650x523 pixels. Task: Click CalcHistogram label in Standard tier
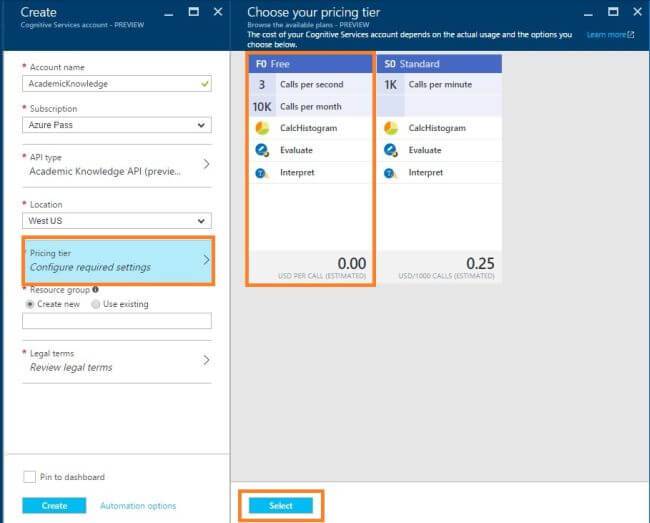tap(437, 128)
